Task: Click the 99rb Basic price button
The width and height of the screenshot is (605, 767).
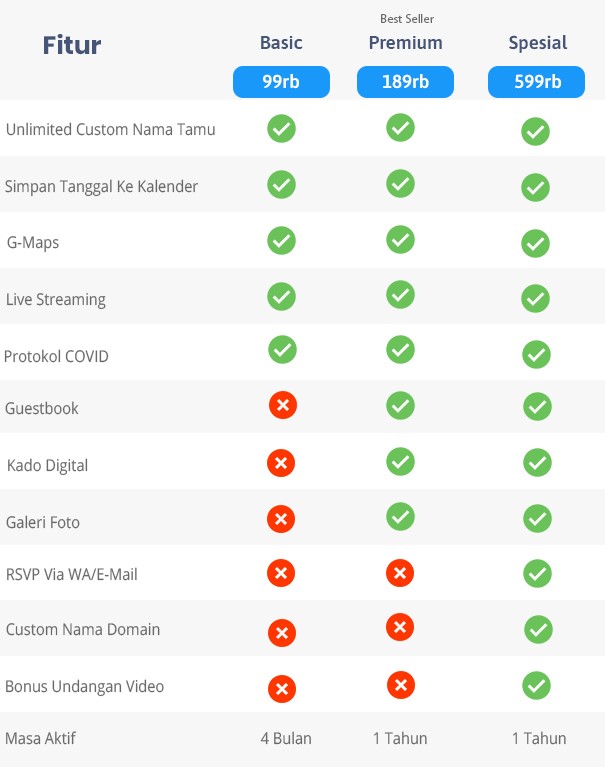Action: 281,82
